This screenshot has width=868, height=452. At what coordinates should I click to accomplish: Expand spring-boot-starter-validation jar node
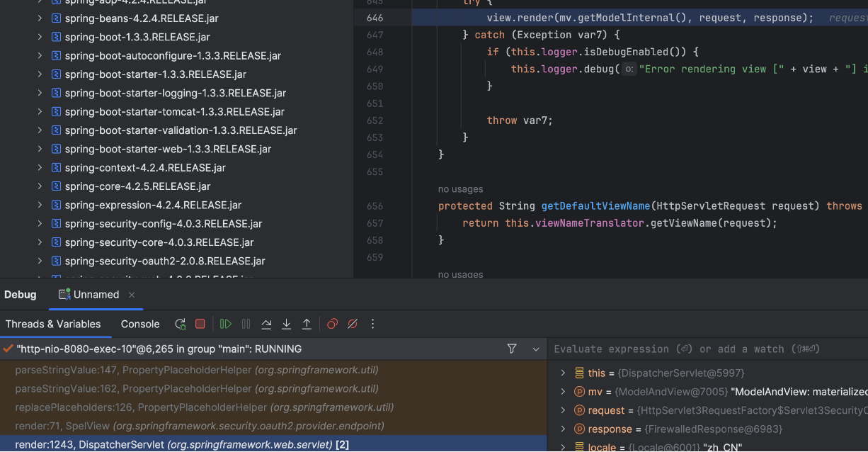tap(40, 130)
